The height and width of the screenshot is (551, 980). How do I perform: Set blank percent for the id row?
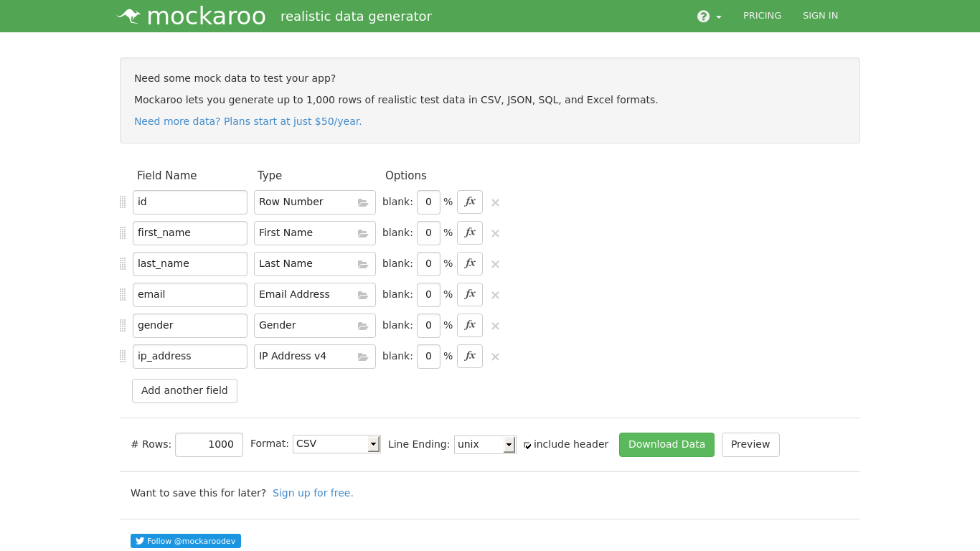click(x=428, y=202)
